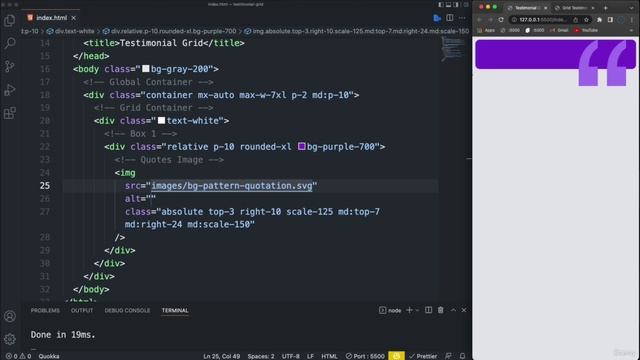Split the terminal panel

tap(428, 310)
